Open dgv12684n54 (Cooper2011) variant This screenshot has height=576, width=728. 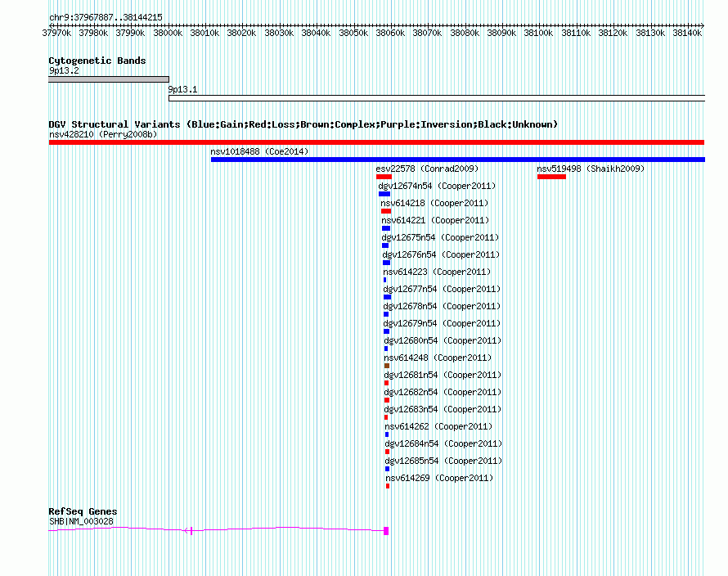pos(443,443)
